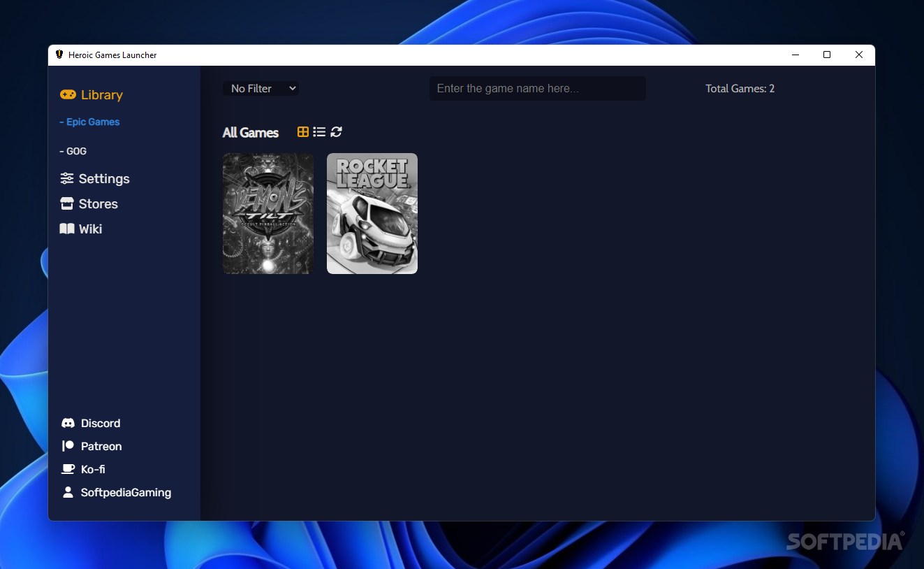The image size is (924, 569).
Task: Open Stores label in sidebar
Action: click(98, 203)
